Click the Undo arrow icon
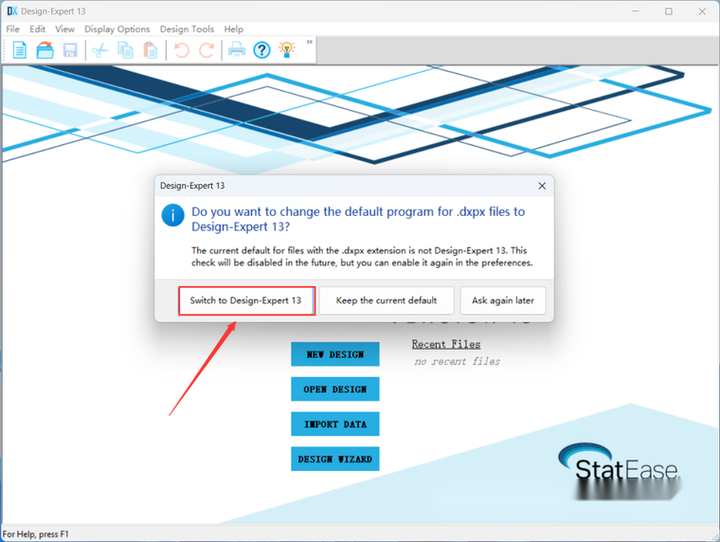This screenshot has height=542, width=720. pos(182,50)
